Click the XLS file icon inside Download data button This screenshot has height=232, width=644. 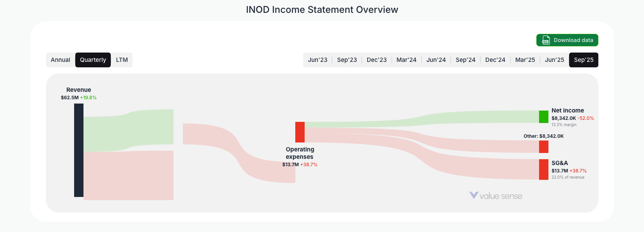point(545,40)
